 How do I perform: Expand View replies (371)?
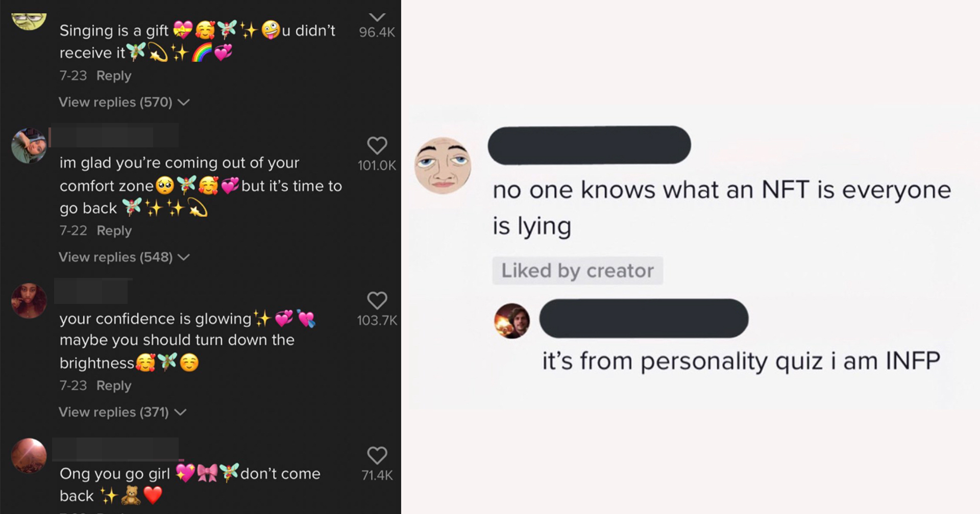(x=122, y=412)
